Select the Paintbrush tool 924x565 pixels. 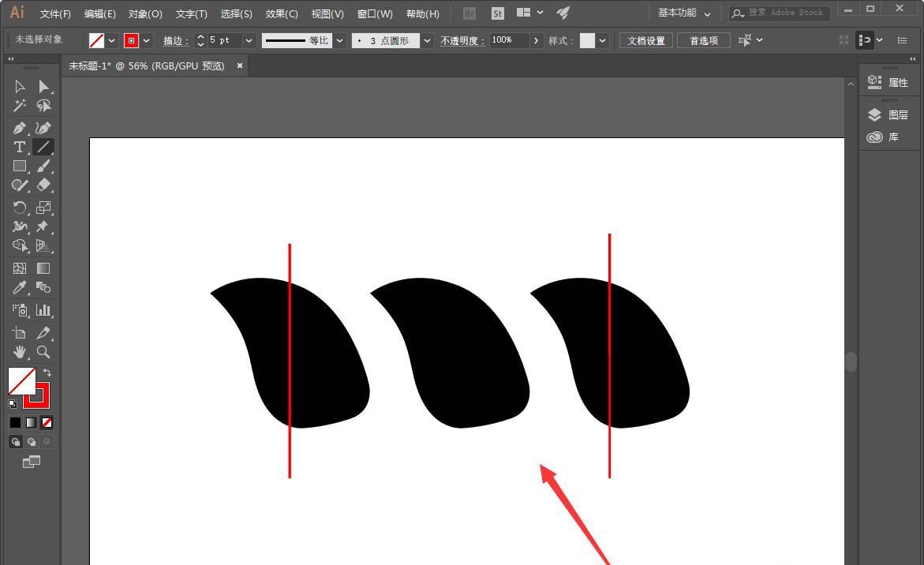(x=43, y=167)
